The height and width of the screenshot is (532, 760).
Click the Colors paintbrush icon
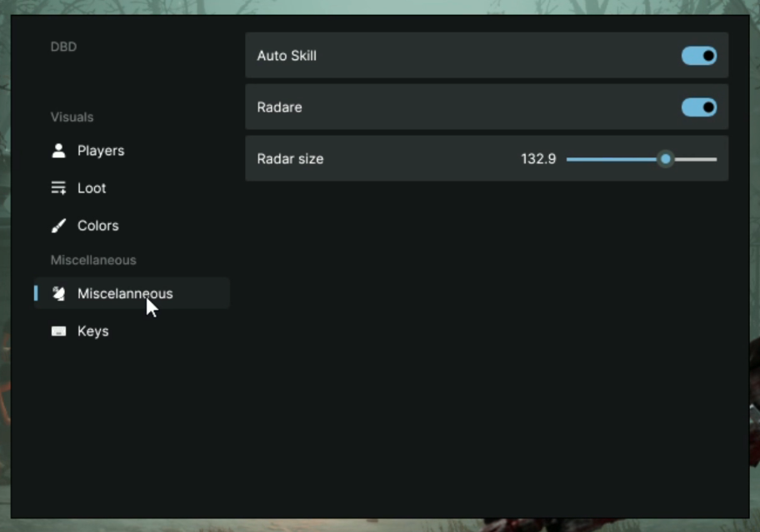pos(58,226)
